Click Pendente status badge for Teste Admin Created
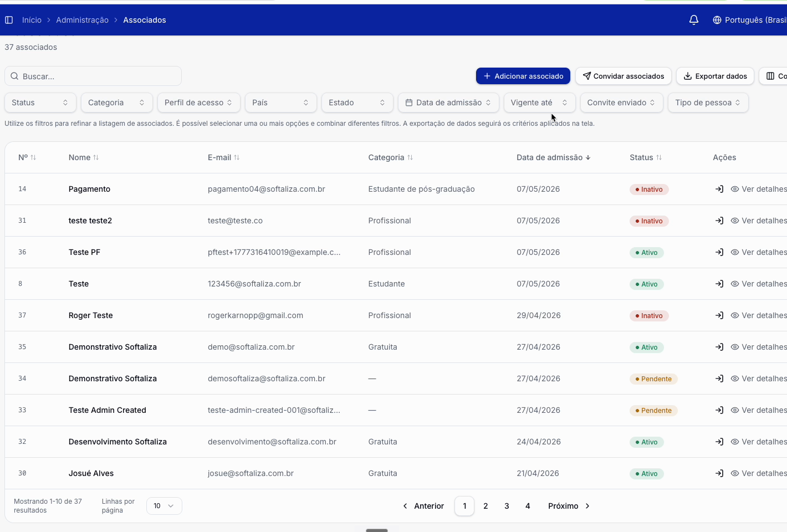 [653, 411]
